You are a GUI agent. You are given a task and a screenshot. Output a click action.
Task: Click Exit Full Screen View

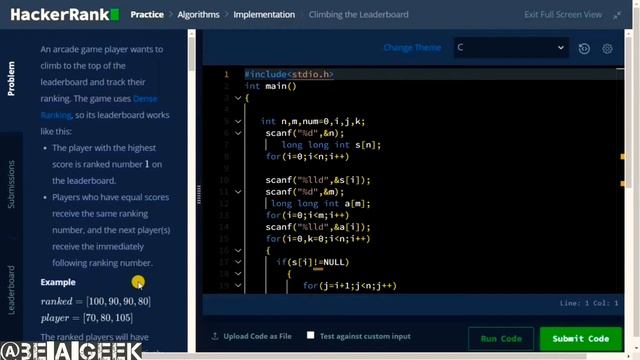563,15
